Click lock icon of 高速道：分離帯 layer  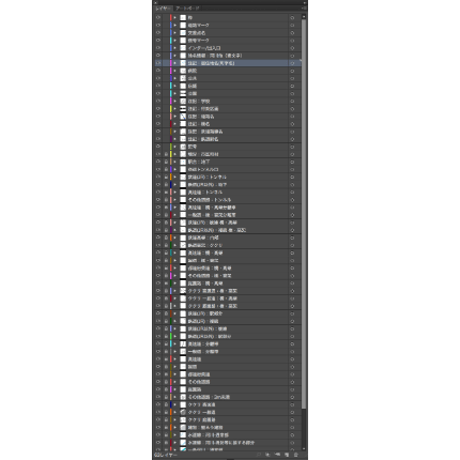tap(166, 344)
